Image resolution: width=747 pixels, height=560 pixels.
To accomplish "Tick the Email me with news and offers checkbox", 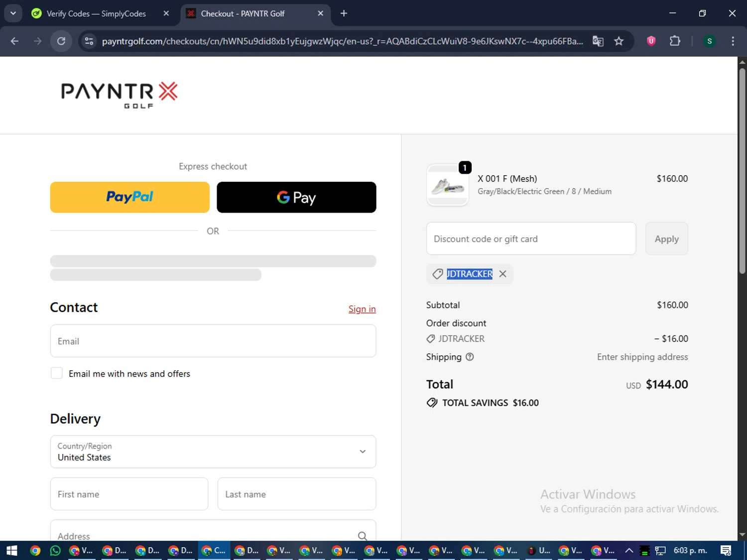I will tap(57, 373).
